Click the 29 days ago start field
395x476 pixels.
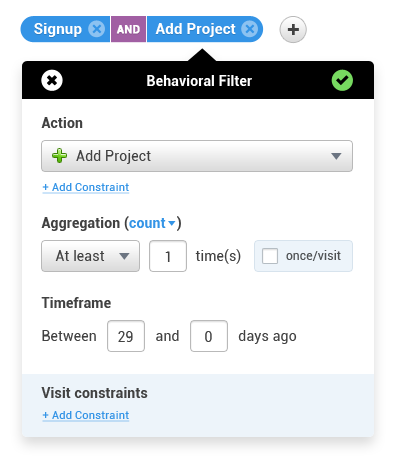tap(126, 336)
